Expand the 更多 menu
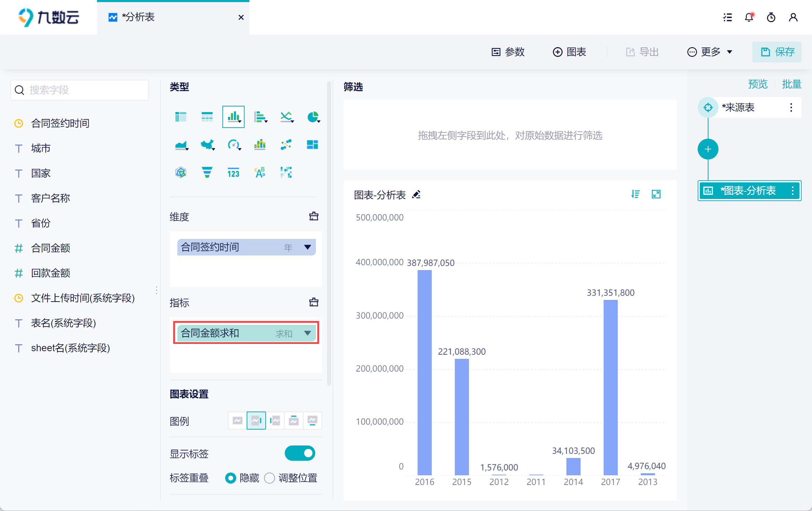The width and height of the screenshot is (812, 511). tap(710, 52)
